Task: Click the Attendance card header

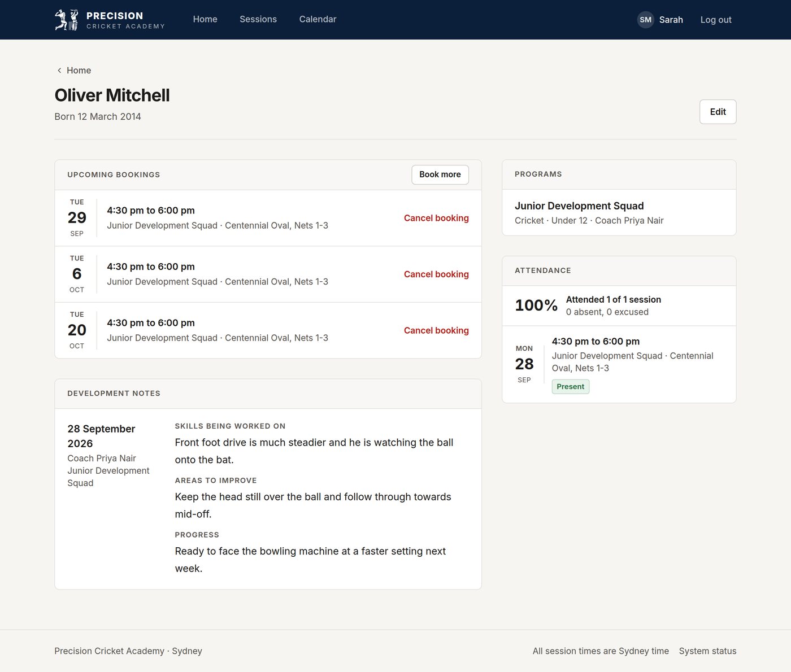Action: 543,270
